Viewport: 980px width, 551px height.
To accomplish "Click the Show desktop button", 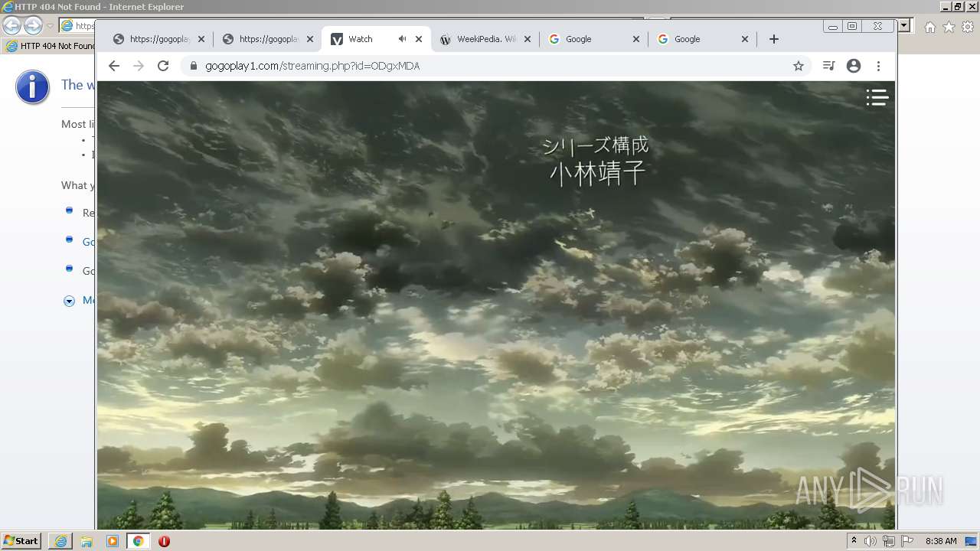I will pos(972,541).
